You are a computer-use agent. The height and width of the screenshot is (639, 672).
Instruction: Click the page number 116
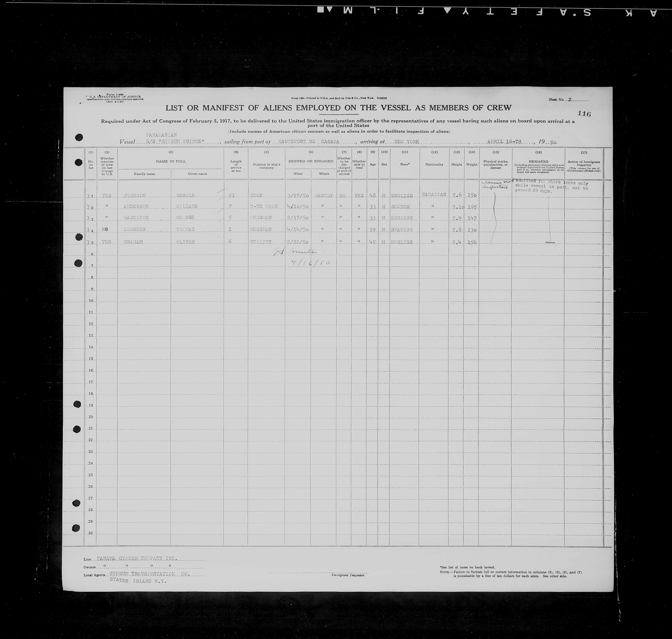tap(584, 114)
